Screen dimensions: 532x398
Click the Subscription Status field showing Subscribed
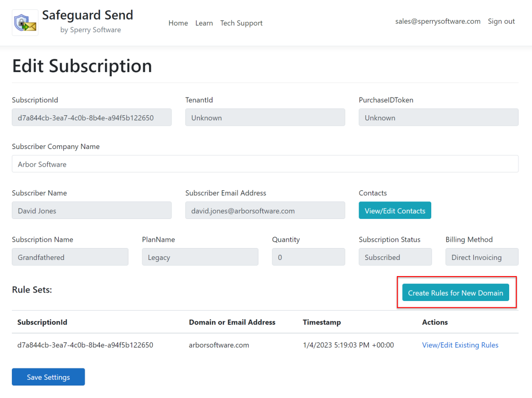(395, 257)
